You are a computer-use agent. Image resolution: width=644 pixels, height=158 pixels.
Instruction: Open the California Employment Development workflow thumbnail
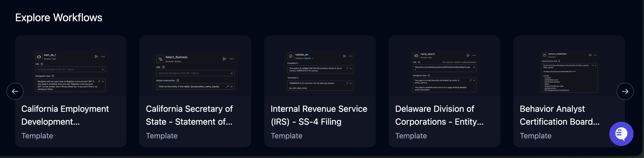(71, 72)
